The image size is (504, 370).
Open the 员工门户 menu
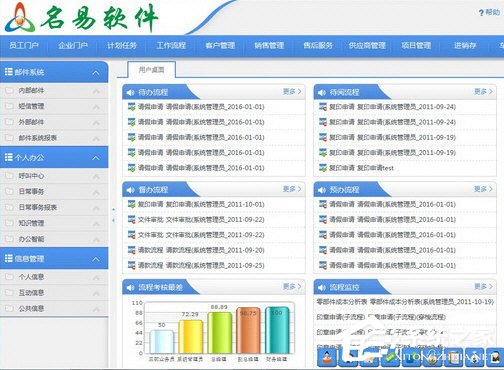point(24,45)
